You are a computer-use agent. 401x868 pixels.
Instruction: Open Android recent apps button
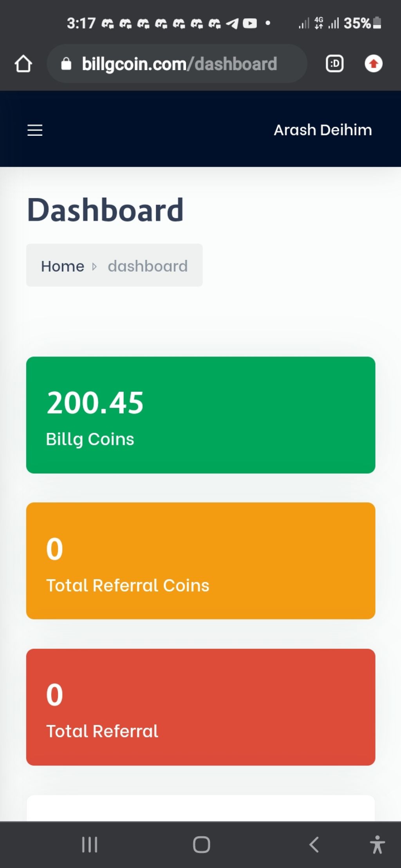click(90, 845)
